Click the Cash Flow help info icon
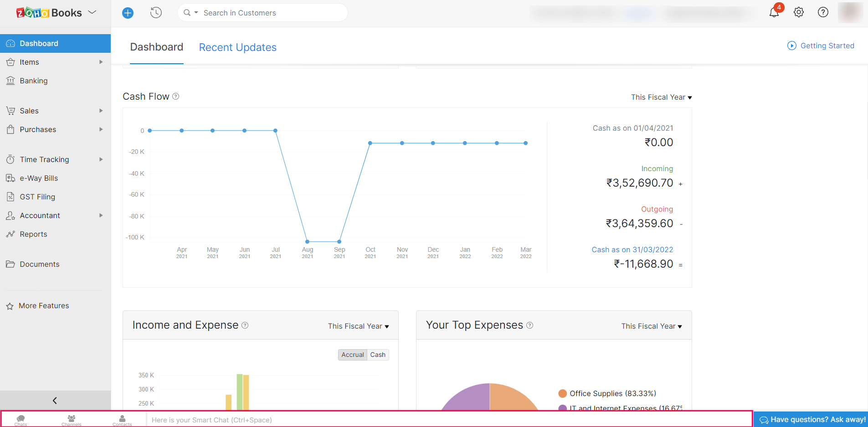This screenshot has height=427, width=868. tap(176, 97)
